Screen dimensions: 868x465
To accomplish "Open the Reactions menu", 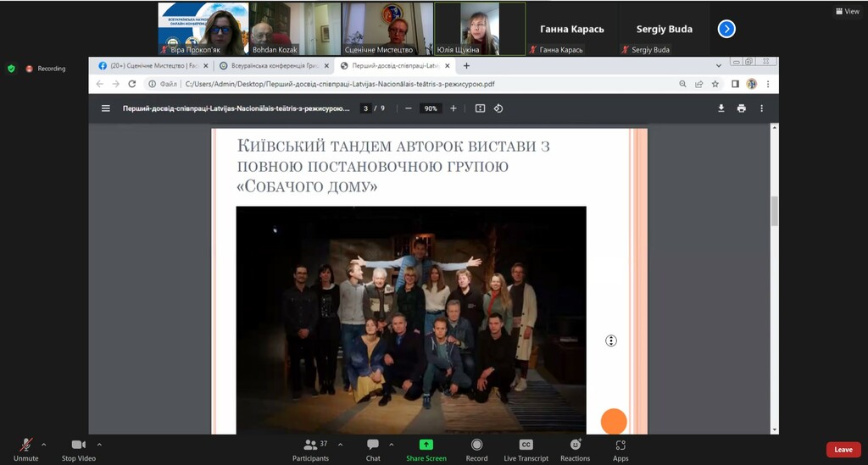I will point(575,446).
